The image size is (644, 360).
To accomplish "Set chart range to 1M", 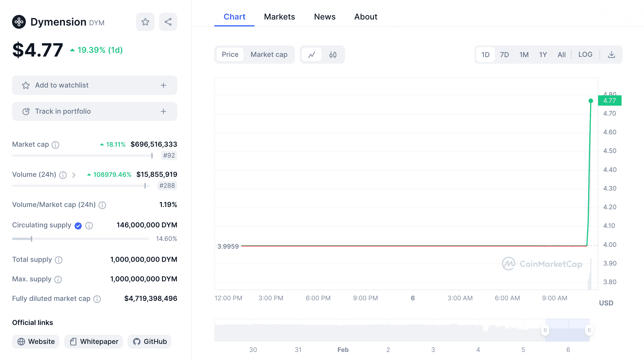I will tap(524, 55).
